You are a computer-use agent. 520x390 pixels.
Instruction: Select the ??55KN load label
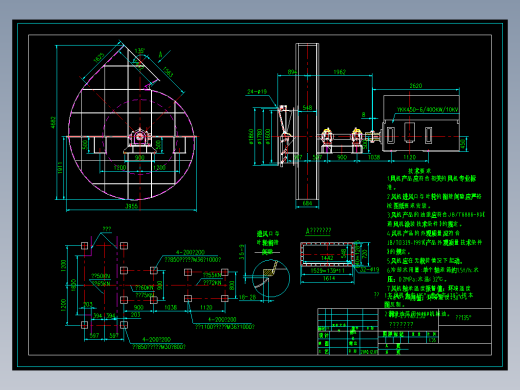tap(212, 275)
